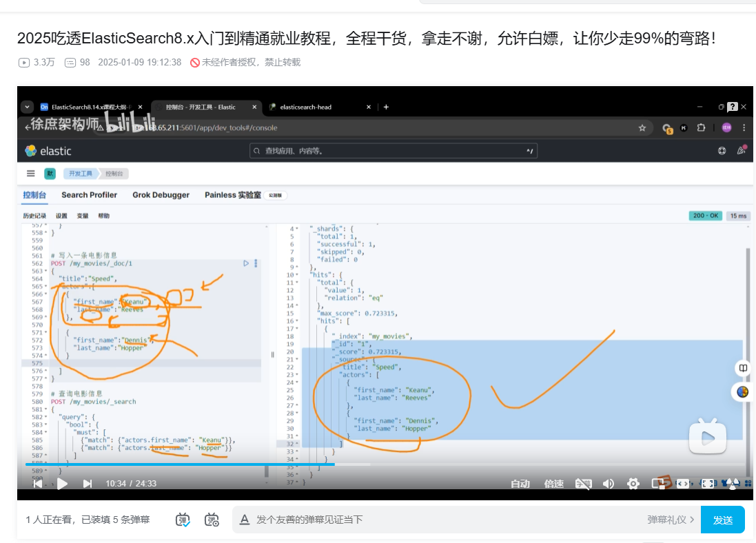
Task: Open the 开发工具 breadcrumb
Action: point(80,174)
